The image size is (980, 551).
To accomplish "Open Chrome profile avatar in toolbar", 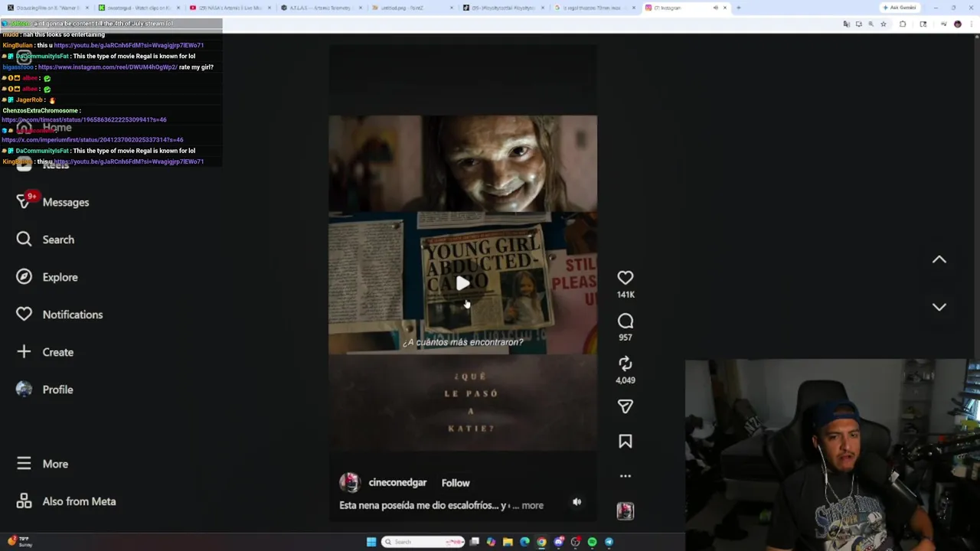I will (x=957, y=24).
